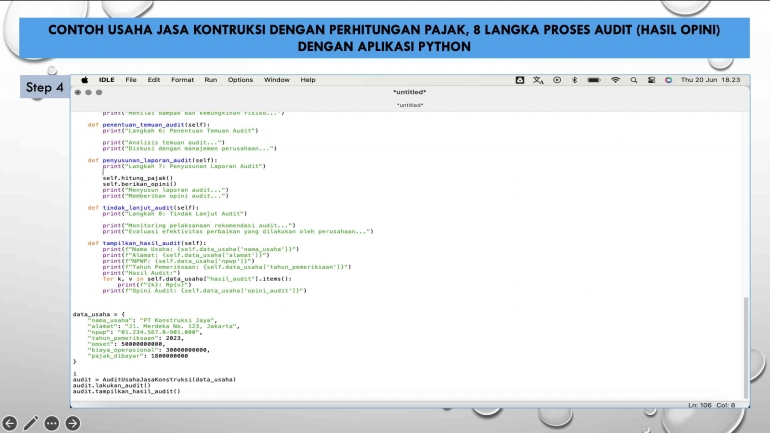This screenshot has height=433, width=770.
Task: Open the Format menu
Action: pos(182,79)
